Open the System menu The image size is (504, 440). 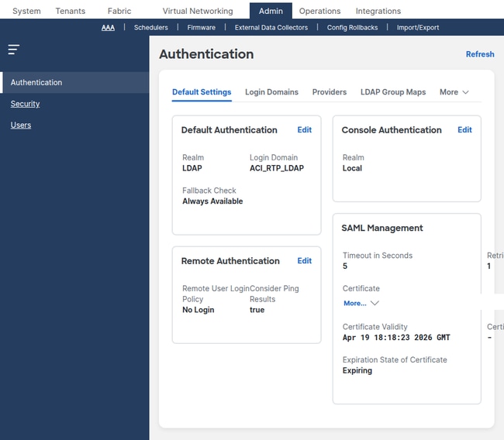pyautogui.click(x=26, y=11)
